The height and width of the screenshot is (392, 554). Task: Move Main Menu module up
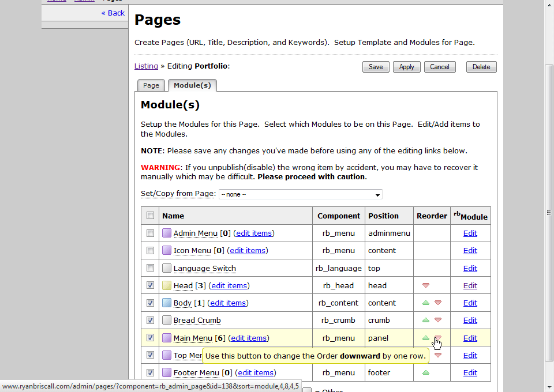(x=426, y=338)
